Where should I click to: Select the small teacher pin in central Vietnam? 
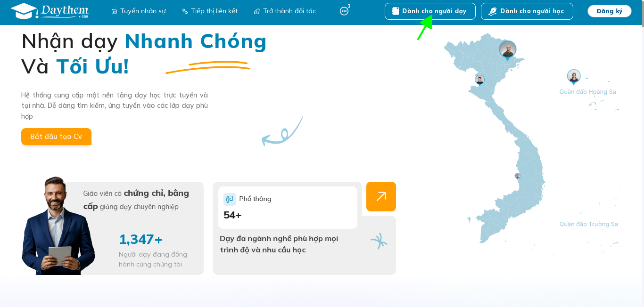[x=517, y=176]
